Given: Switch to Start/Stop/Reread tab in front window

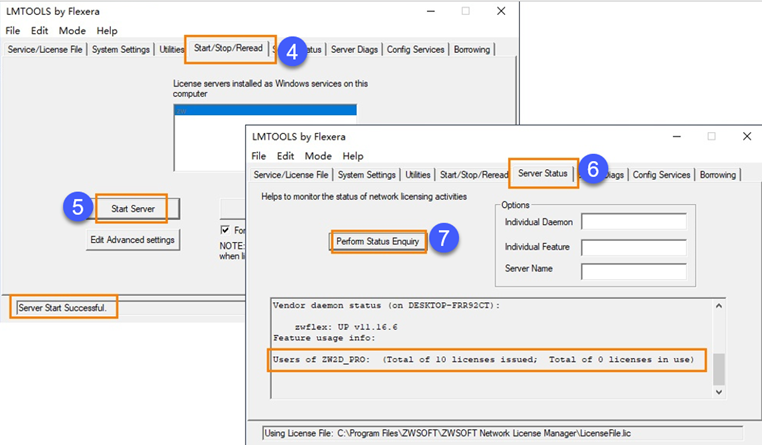Looking at the screenshot, I should pos(473,175).
